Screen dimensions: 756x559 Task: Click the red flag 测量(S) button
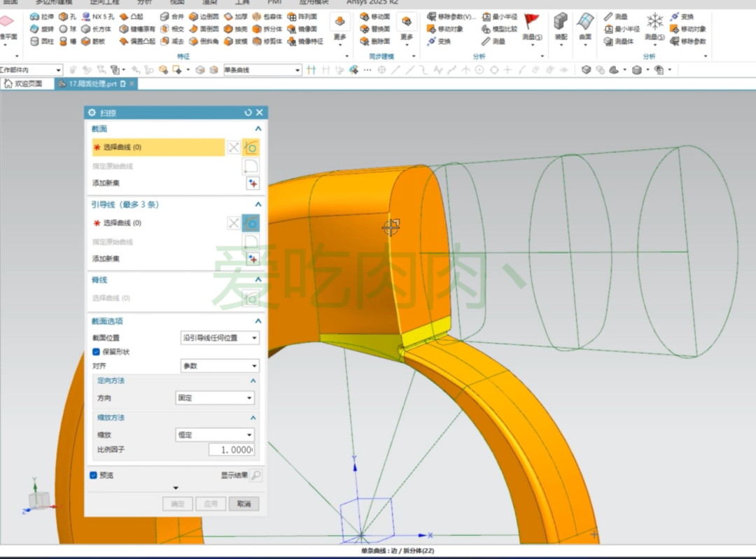(x=532, y=27)
